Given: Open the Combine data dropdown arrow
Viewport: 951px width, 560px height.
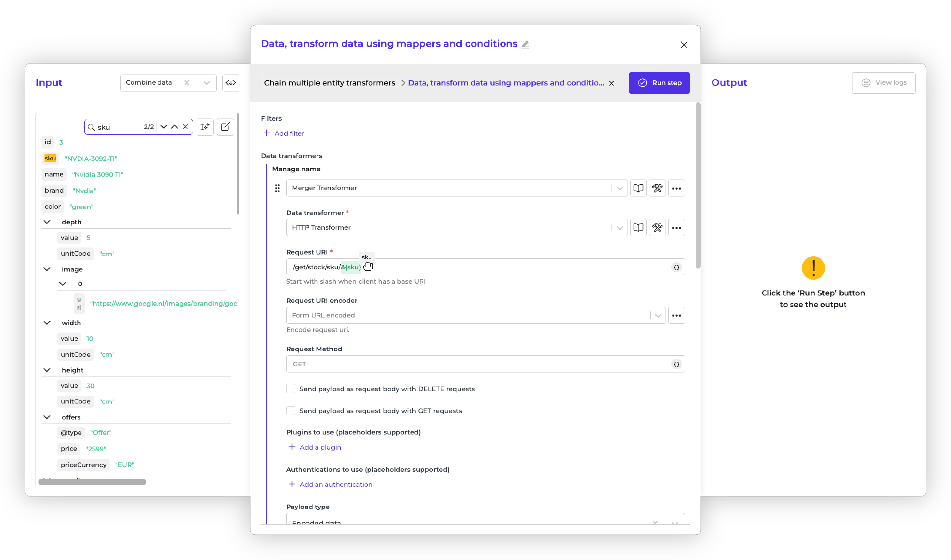Looking at the screenshot, I should (x=207, y=83).
